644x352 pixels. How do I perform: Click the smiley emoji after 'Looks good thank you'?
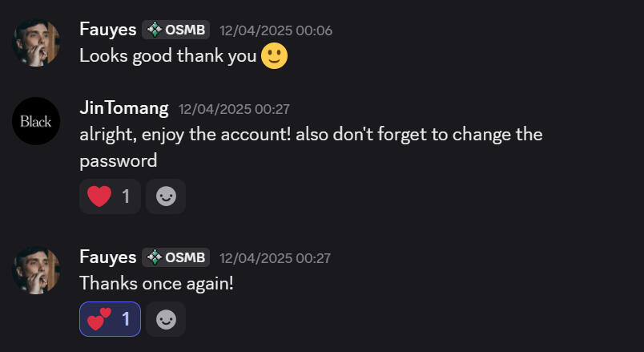click(x=274, y=55)
